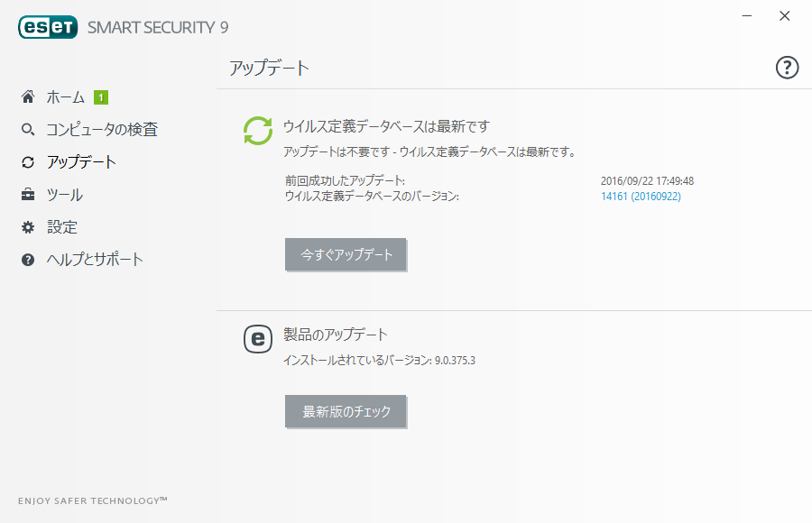This screenshot has height=523, width=812.
Task: Open コンピュータの検査 section
Action: pyautogui.click(x=102, y=130)
